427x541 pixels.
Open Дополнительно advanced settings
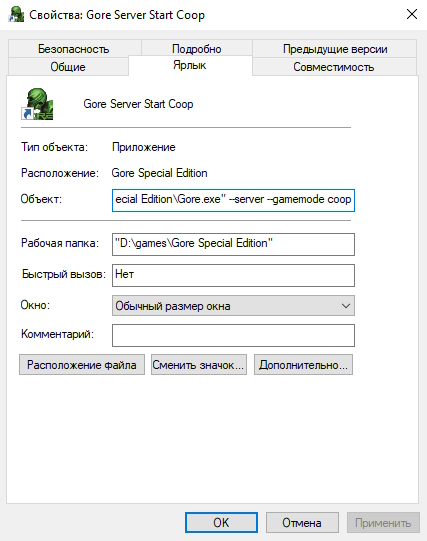click(303, 365)
